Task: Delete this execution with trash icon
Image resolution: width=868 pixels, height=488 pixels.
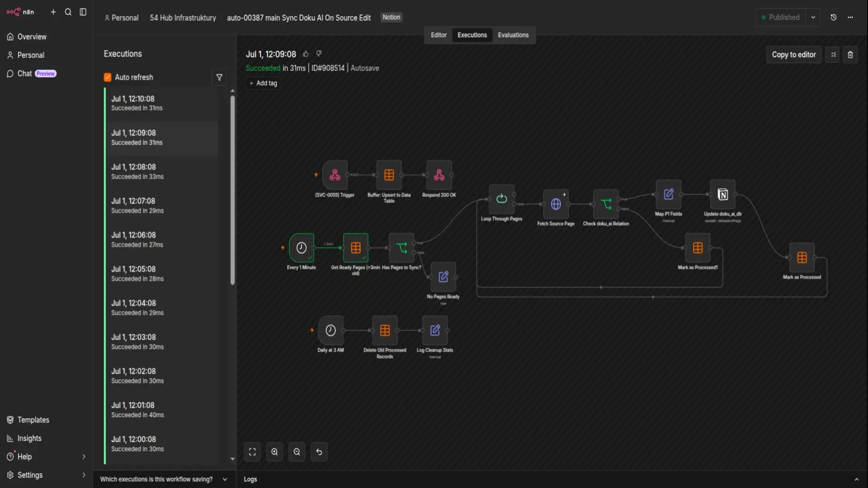Action: click(x=850, y=55)
